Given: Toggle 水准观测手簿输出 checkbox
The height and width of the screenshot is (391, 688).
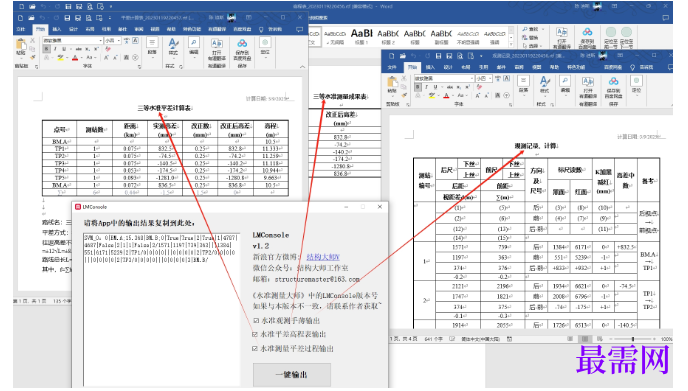Looking at the screenshot, I should 256,320.
